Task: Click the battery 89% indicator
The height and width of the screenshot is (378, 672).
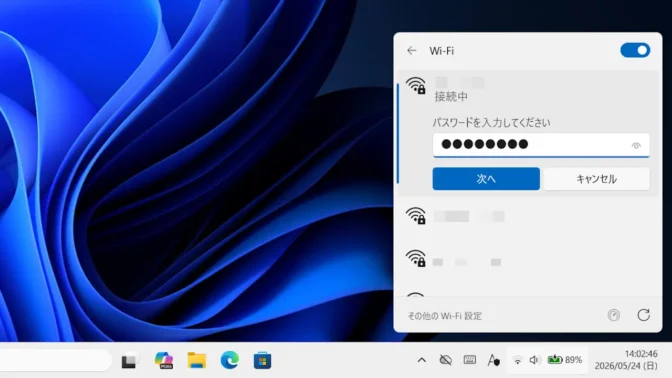Action: [x=565, y=360]
